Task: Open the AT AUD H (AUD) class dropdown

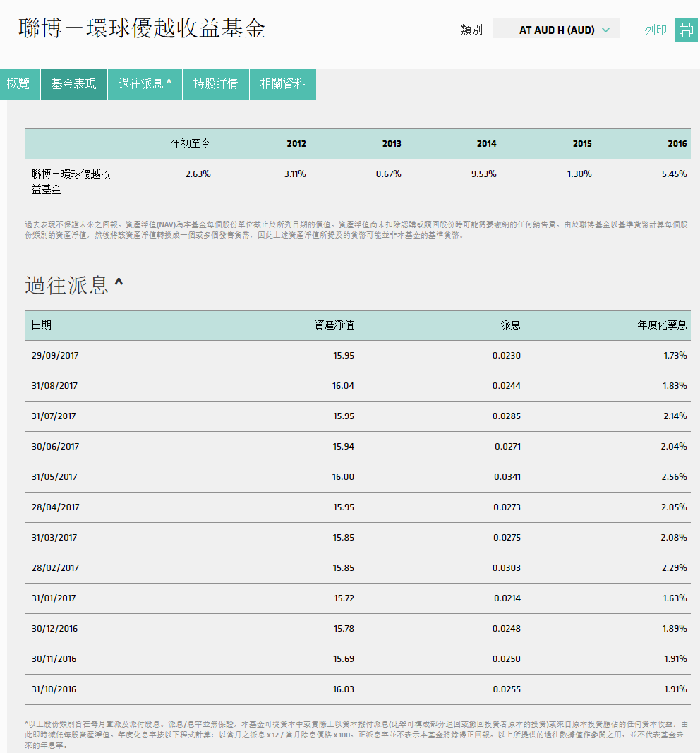Action: point(557,30)
